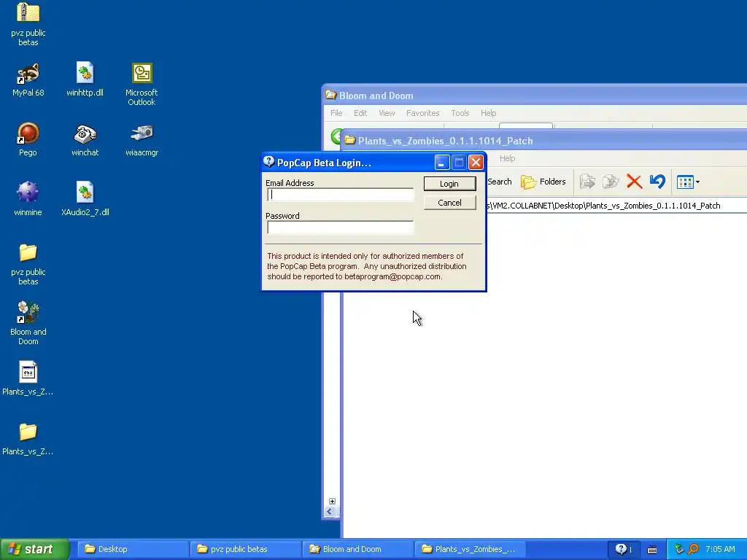Click orange magnifier tray icon
The height and width of the screenshot is (560, 747).
[693, 549]
